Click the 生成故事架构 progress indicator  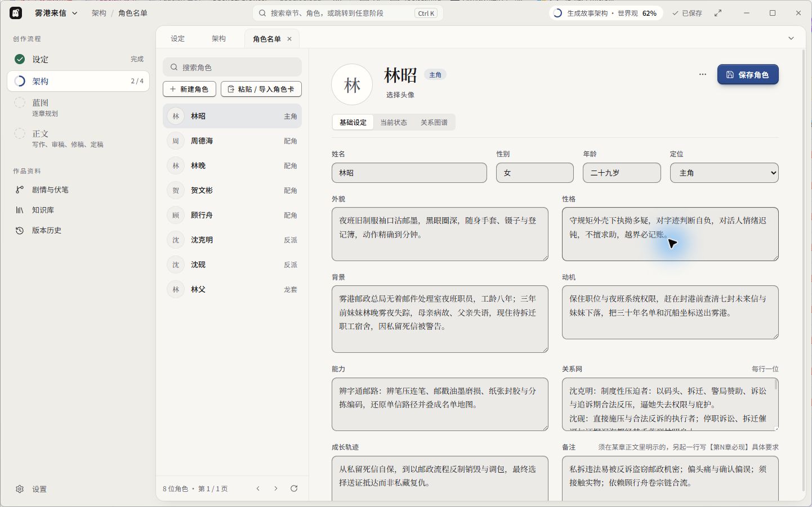(x=605, y=13)
